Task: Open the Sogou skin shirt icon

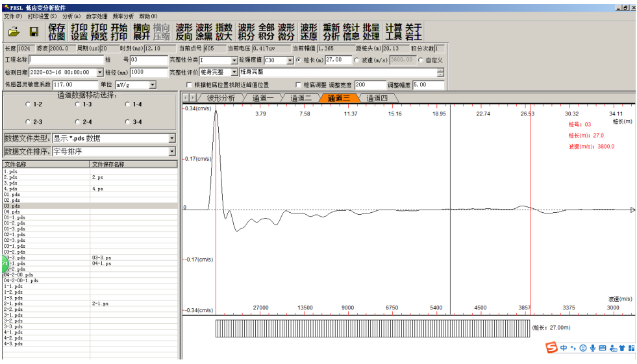Action: [x=622, y=348]
